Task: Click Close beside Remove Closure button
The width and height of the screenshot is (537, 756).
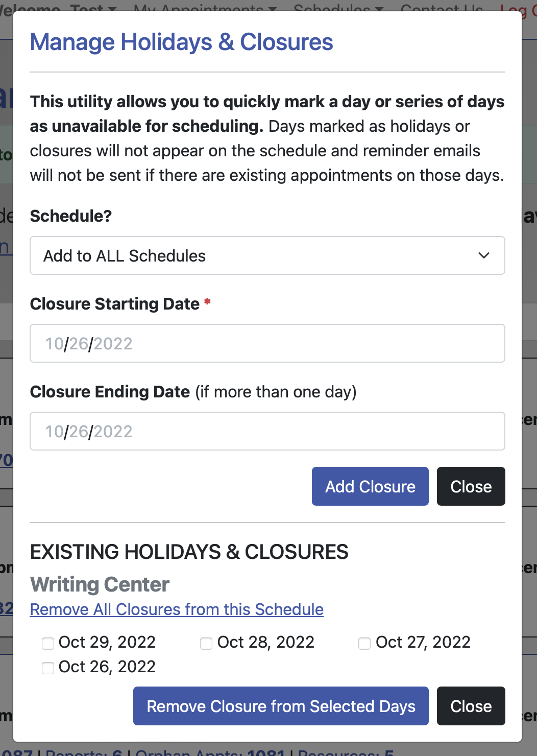Action: coord(471,706)
